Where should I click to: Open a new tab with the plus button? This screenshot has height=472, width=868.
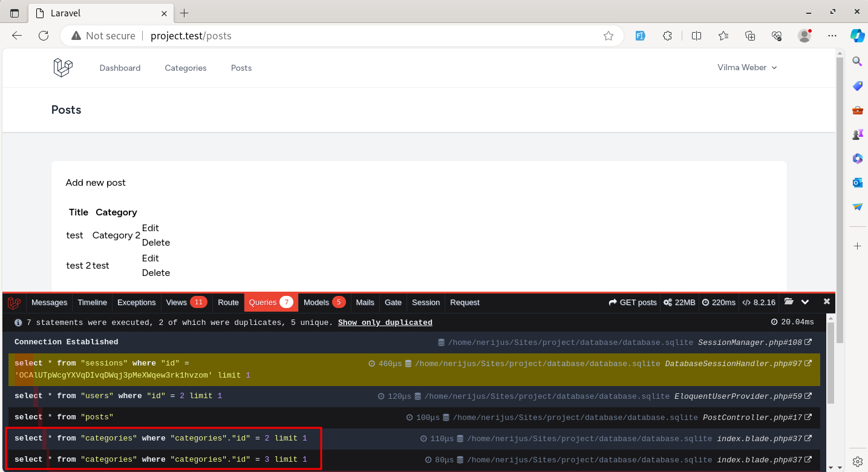(184, 13)
